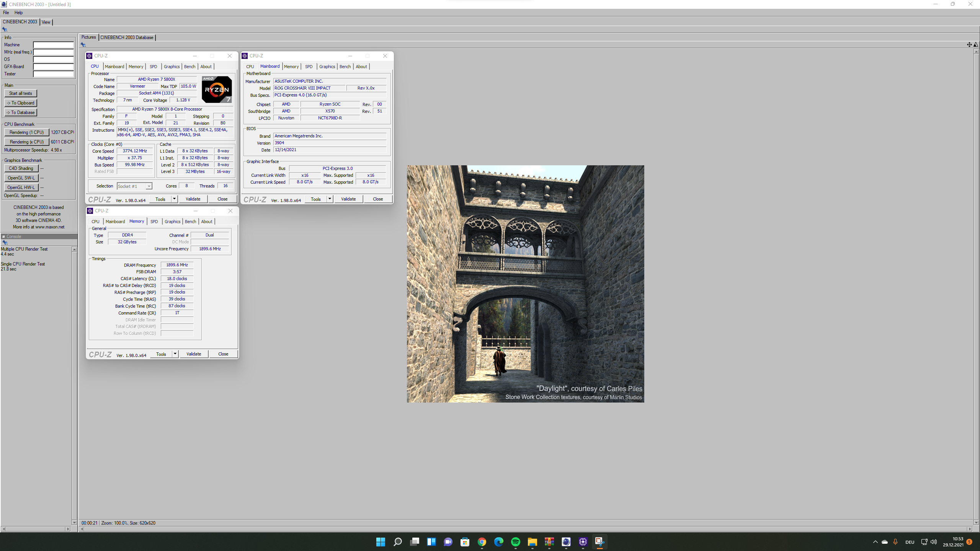
Task: Open the File menu
Action: point(6,13)
